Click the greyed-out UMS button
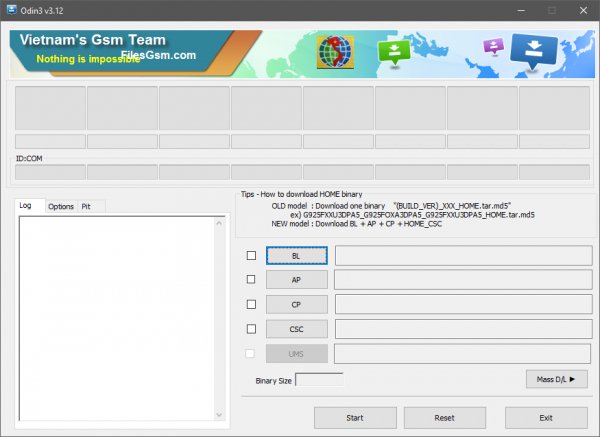This screenshot has height=437, width=600. (297, 354)
